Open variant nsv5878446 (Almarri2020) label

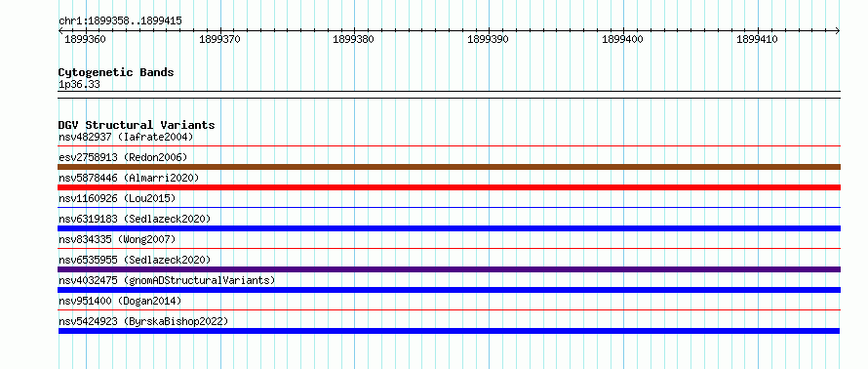pyautogui.click(x=129, y=178)
